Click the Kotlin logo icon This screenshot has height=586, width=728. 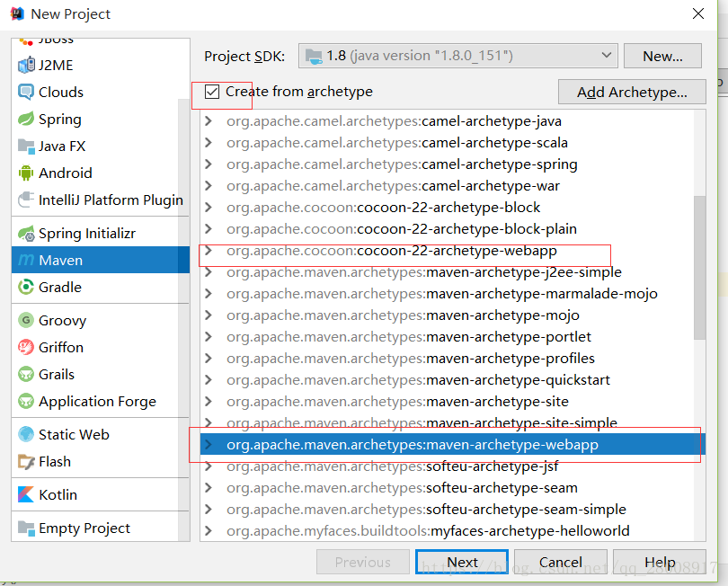pos(26,494)
